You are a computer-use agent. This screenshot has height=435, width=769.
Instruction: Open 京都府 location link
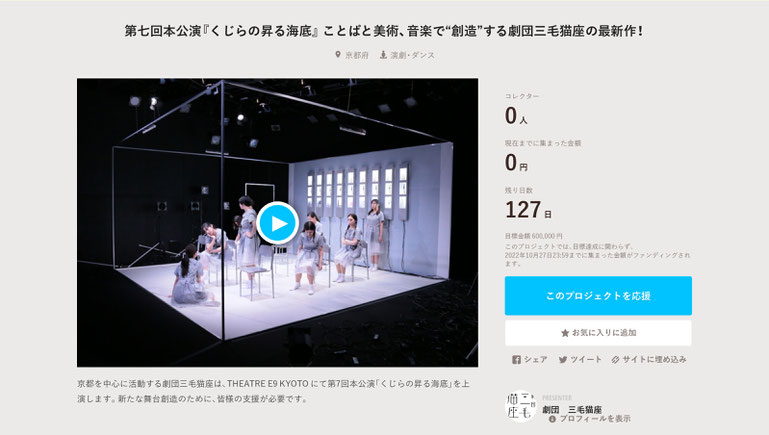(357, 55)
